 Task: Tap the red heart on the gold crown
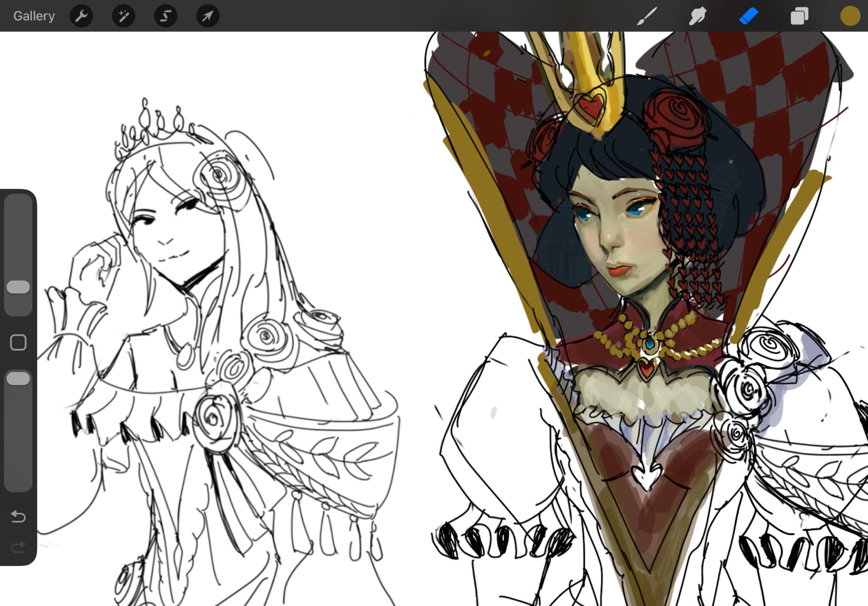(x=592, y=105)
